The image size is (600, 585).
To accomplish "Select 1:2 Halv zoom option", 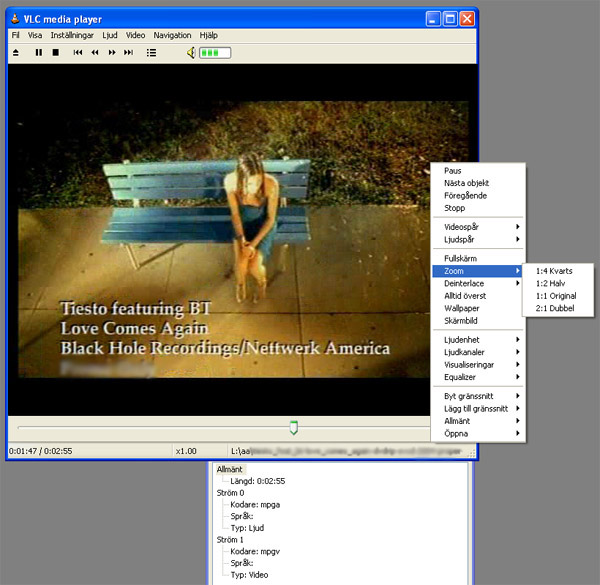I will tap(558, 283).
